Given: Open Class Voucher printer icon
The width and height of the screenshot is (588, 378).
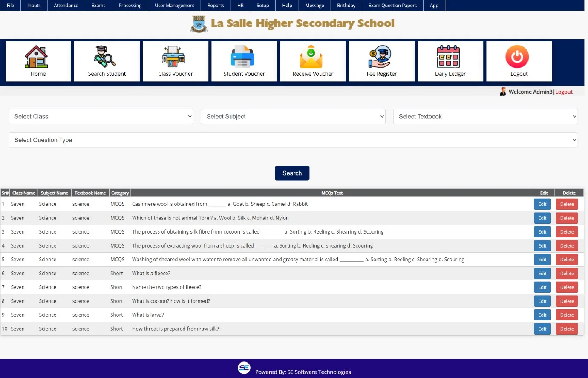Looking at the screenshot, I should [174, 57].
